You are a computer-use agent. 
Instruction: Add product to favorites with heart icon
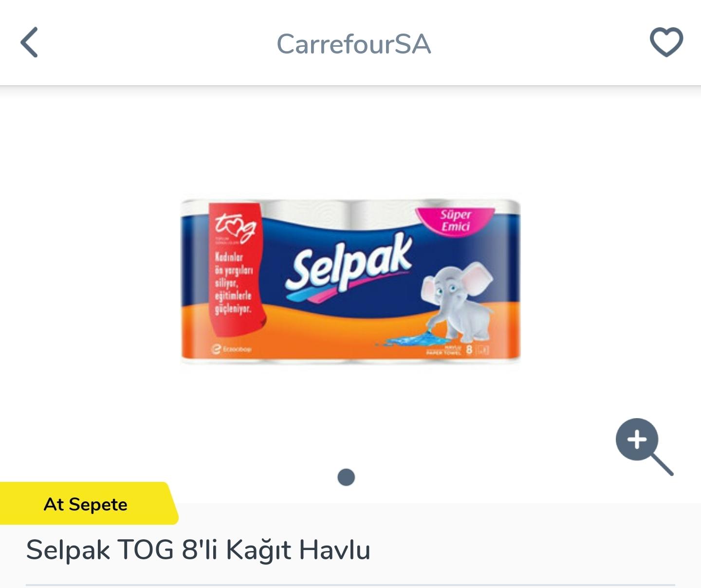click(x=666, y=42)
